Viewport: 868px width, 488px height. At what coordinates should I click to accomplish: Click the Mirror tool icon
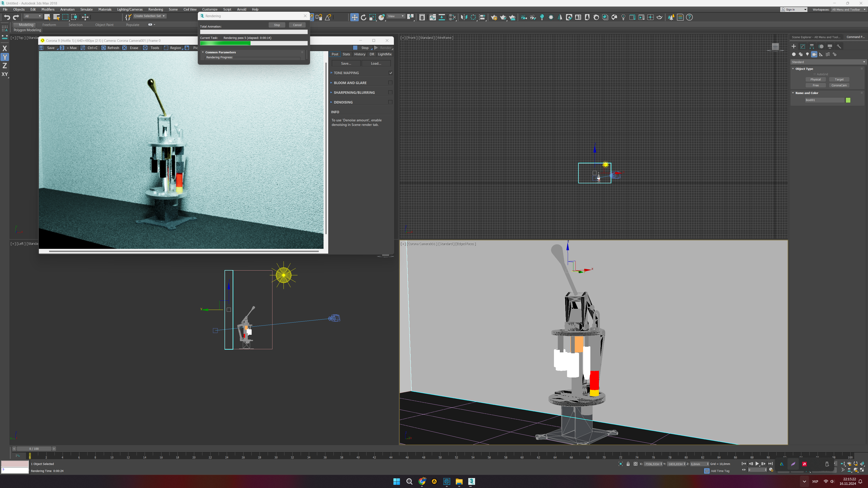pos(464,17)
